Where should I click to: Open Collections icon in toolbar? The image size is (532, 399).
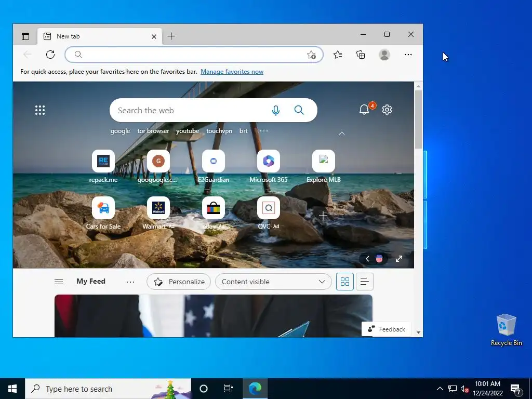tap(361, 55)
